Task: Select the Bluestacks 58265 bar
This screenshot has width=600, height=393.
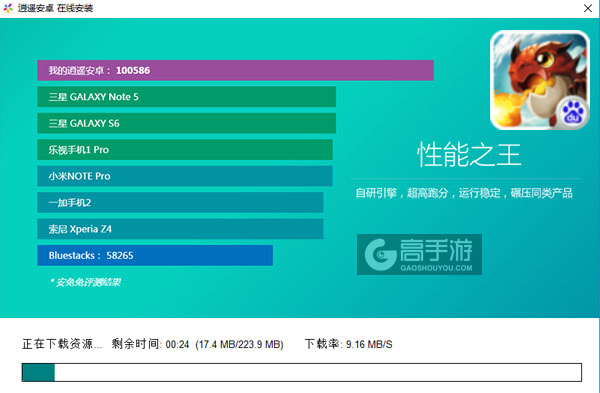Action: point(155,255)
